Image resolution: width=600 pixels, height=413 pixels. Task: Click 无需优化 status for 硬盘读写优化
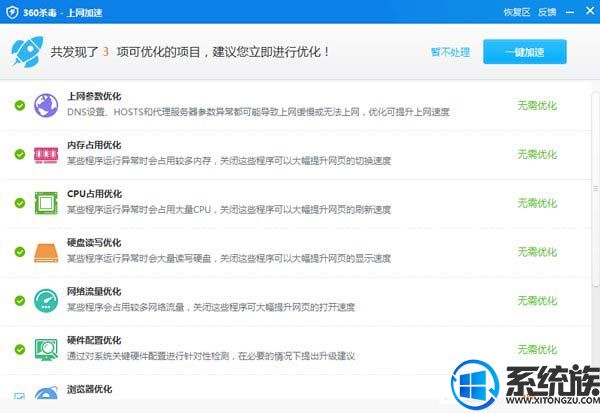click(537, 252)
